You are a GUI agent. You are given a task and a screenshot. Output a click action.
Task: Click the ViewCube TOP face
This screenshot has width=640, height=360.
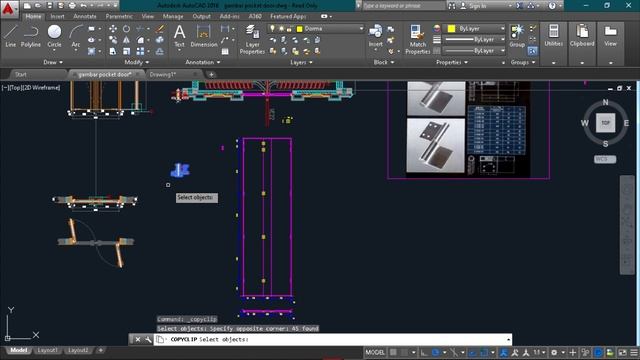pos(605,123)
